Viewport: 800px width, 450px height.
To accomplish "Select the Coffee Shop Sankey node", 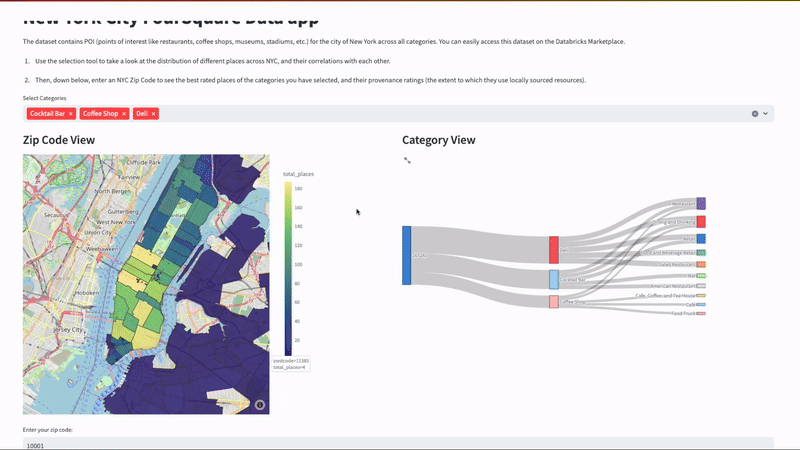I will [x=554, y=302].
